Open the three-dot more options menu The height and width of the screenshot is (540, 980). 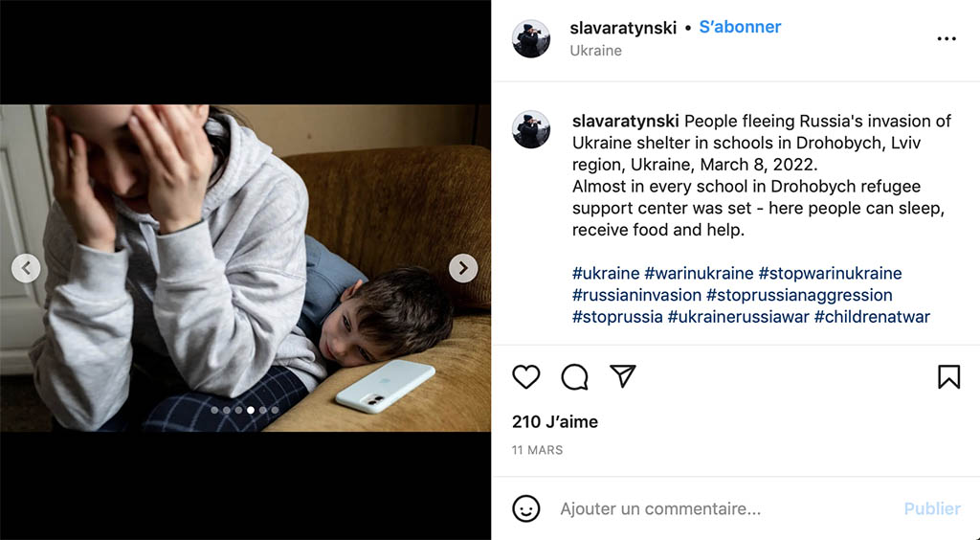(x=947, y=38)
